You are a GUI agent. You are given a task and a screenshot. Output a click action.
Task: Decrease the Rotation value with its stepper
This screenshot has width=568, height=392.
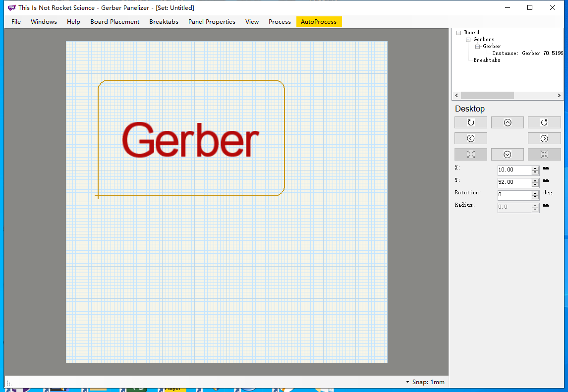pyautogui.click(x=535, y=197)
